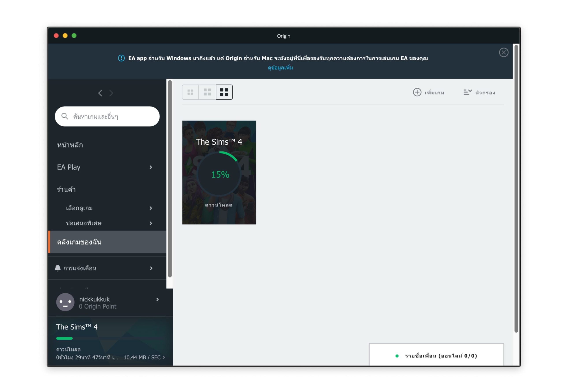564x392 pixels.
Task: Expand the เลือกดูเกม chevron
Action: click(151, 208)
